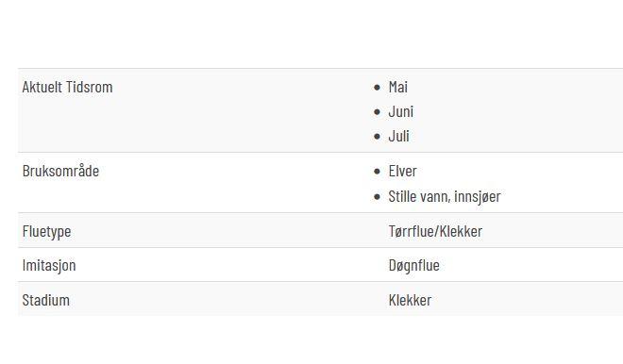Click the bullet beside Juli
The width and height of the screenshot is (623, 364).
(377, 137)
